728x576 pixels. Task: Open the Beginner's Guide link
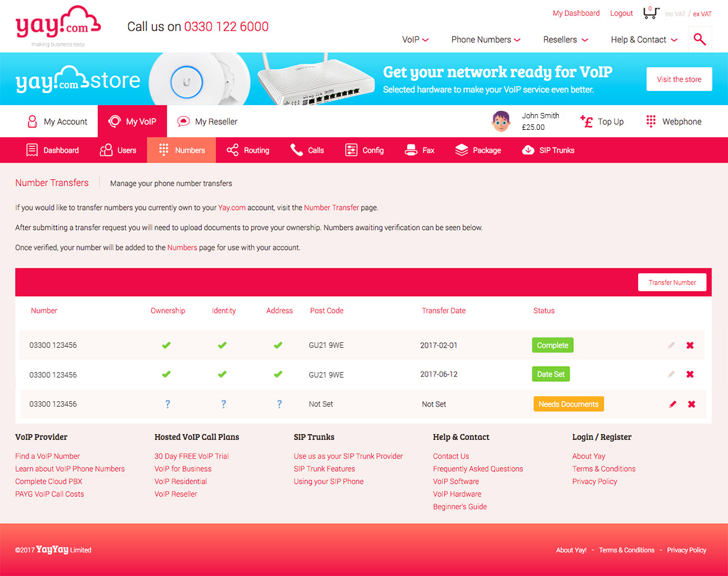tap(460, 507)
